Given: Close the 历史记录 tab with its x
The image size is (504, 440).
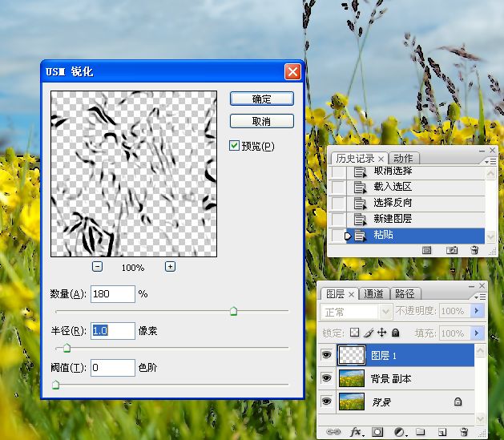Looking at the screenshot, I should [x=381, y=159].
